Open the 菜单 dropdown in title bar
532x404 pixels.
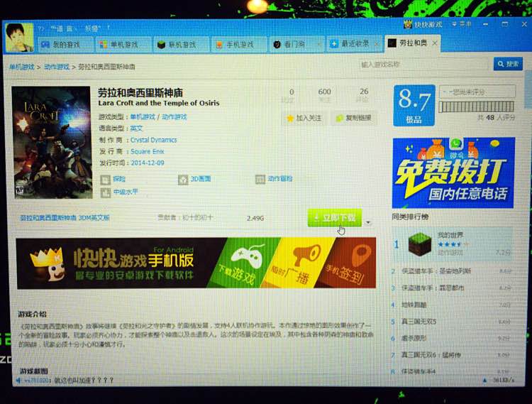click(462, 24)
